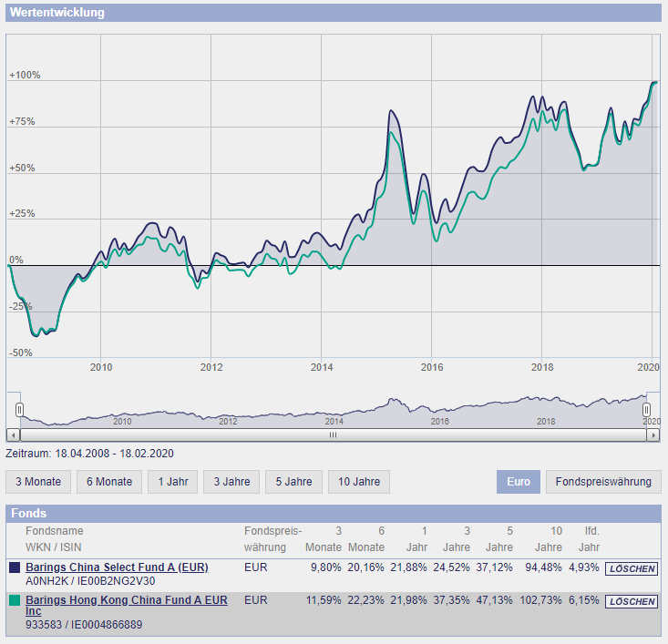Click the Fondspreis-währung column header
Screen dimensions: 668x644
(x=272, y=539)
